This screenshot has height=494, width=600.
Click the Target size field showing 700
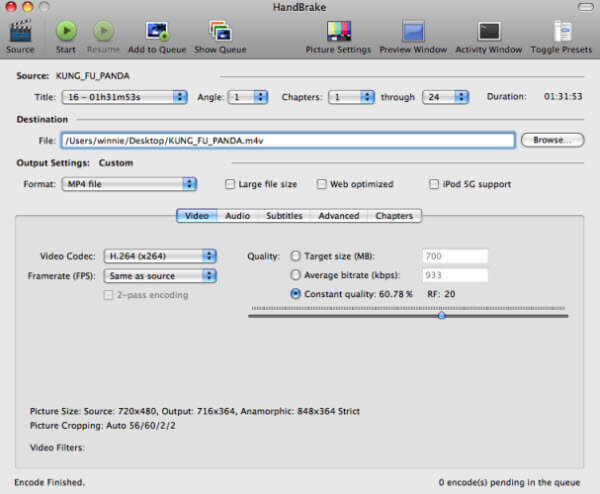tap(455, 256)
